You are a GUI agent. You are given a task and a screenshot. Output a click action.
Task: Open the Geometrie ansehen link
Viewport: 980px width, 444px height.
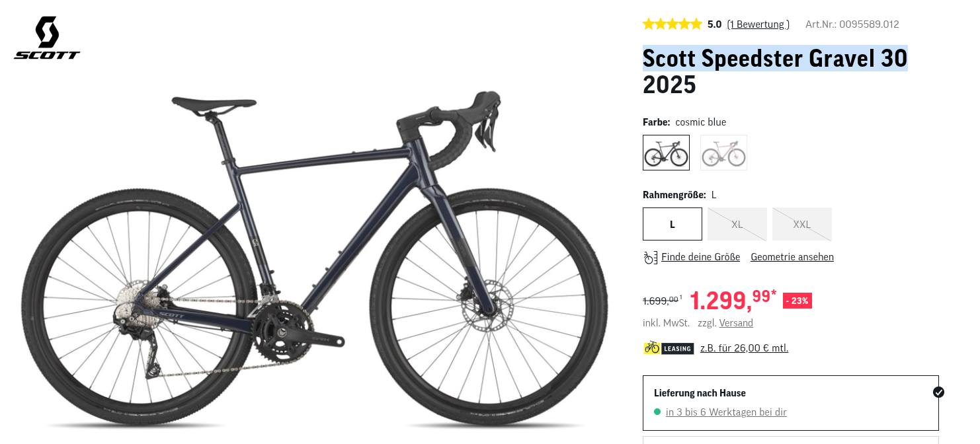pyautogui.click(x=792, y=257)
